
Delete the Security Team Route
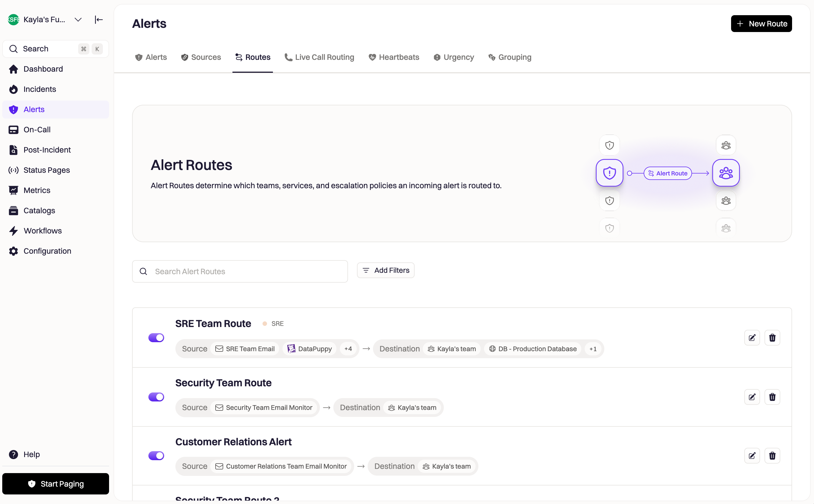click(772, 397)
